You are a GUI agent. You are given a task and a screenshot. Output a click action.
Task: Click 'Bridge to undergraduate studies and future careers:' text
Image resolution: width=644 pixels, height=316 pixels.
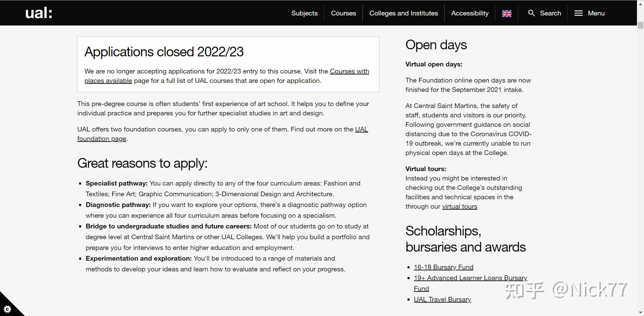tap(168, 226)
